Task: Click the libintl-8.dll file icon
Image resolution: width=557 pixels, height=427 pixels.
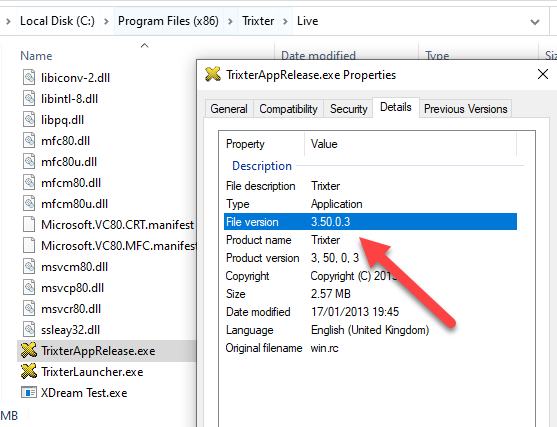Action: (x=29, y=98)
